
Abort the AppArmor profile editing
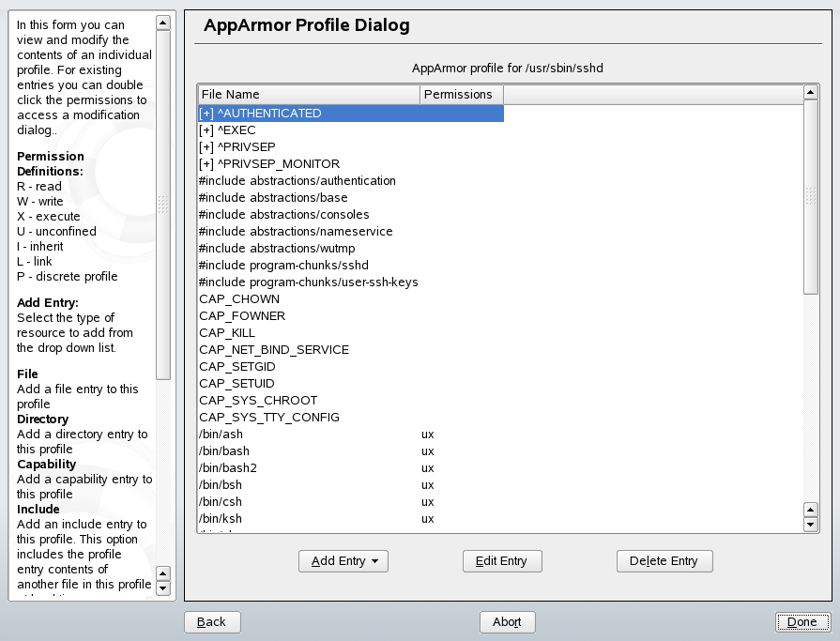(507, 621)
